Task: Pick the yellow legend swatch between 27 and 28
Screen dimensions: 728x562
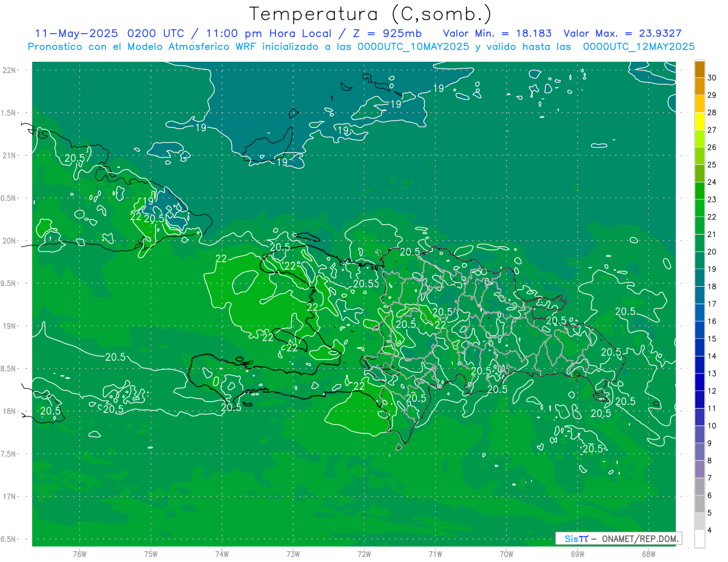Action: click(x=699, y=121)
